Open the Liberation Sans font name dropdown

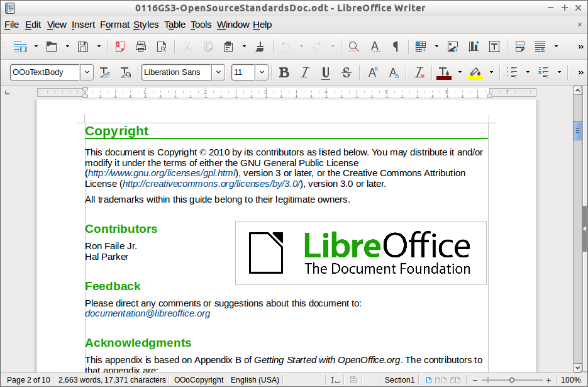[x=218, y=72]
